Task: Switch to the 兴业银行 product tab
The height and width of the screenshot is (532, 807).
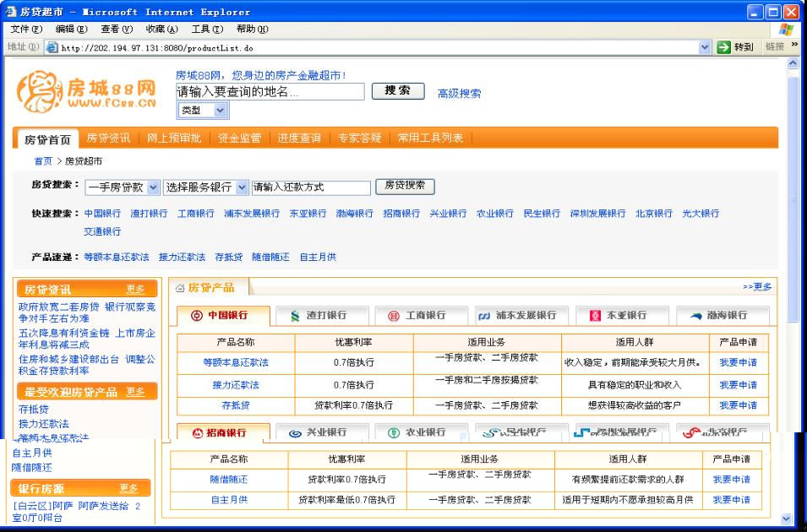Action: tap(322, 432)
